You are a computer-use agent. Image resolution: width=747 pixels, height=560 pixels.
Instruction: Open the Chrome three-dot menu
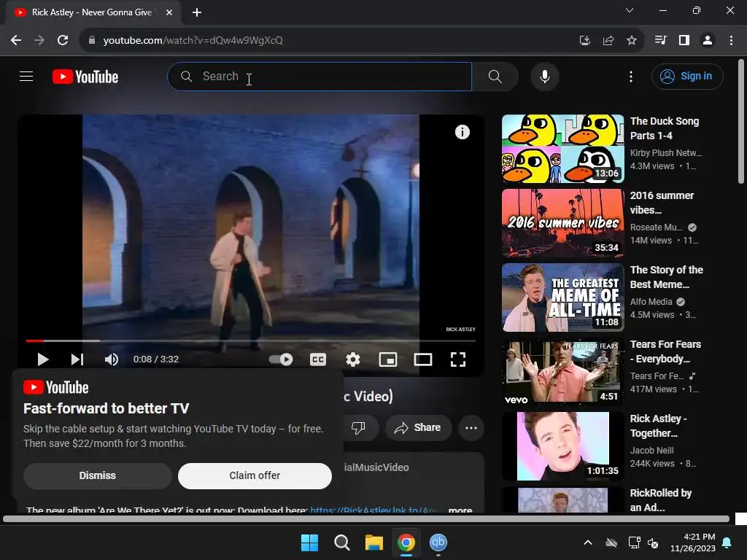[x=731, y=41]
